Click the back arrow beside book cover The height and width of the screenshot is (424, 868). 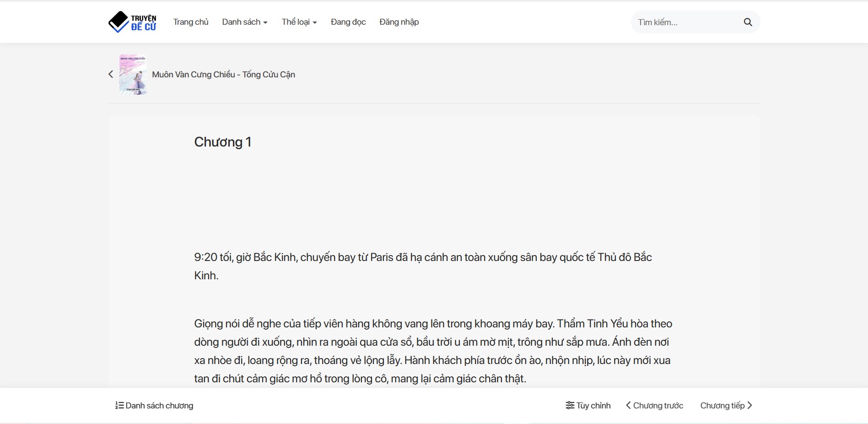point(111,74)
